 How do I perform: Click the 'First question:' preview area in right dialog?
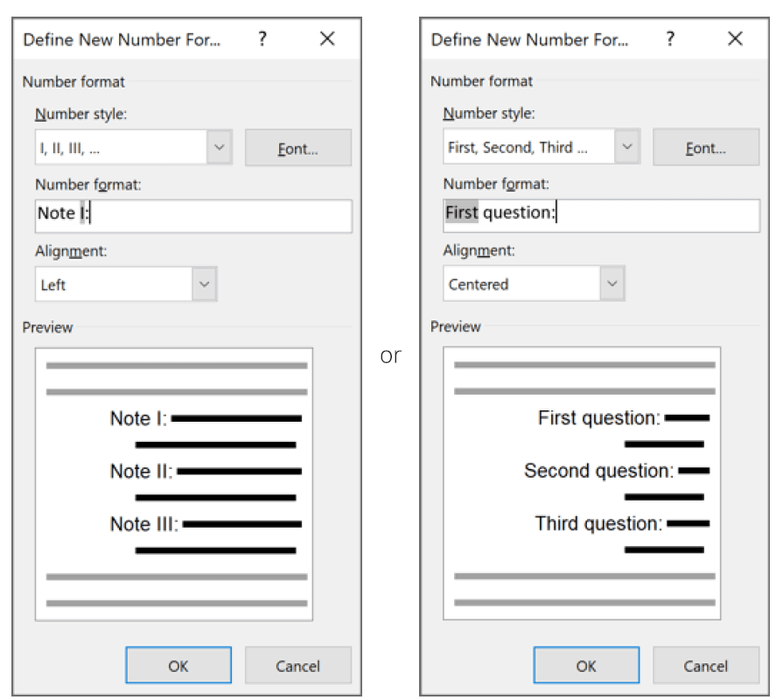coord(582,483)
